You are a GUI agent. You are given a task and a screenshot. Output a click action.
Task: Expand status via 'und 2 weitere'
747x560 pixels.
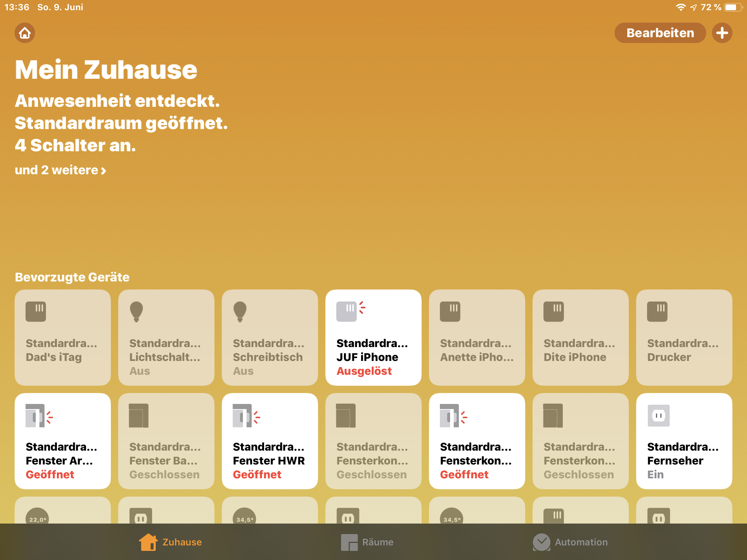(x=61, y=170)
